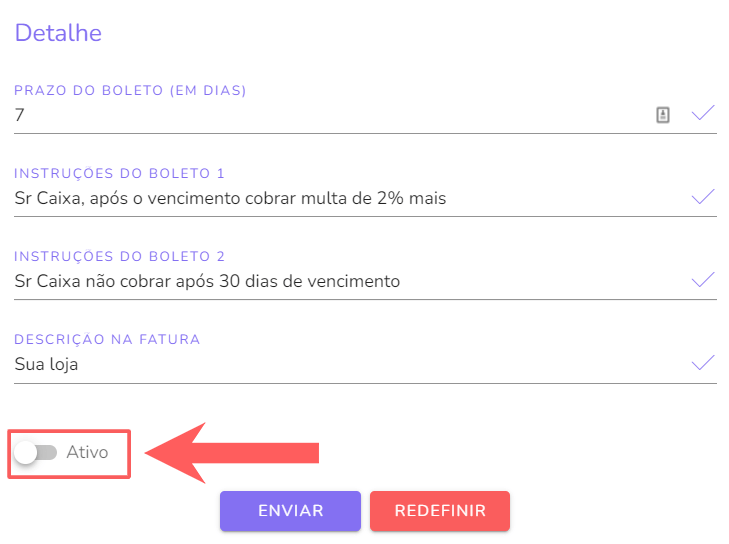
Task: Click the checkmark beside Instruções do Boleto 2
Action: (704, 280)
